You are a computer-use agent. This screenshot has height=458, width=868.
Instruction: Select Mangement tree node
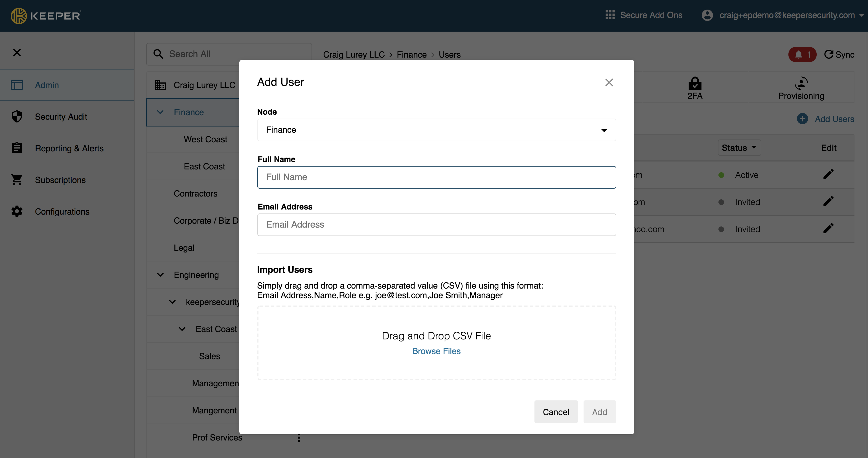point(214,411)
